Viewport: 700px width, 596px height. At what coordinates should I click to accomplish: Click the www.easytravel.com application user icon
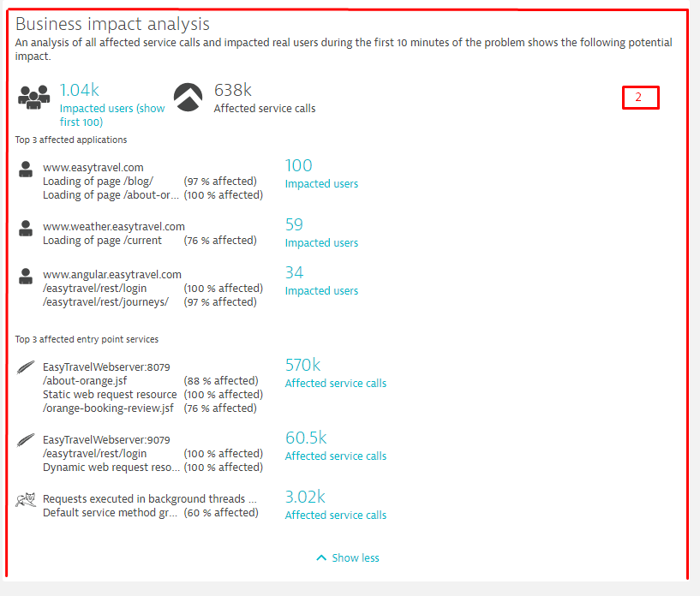(25, 170)
